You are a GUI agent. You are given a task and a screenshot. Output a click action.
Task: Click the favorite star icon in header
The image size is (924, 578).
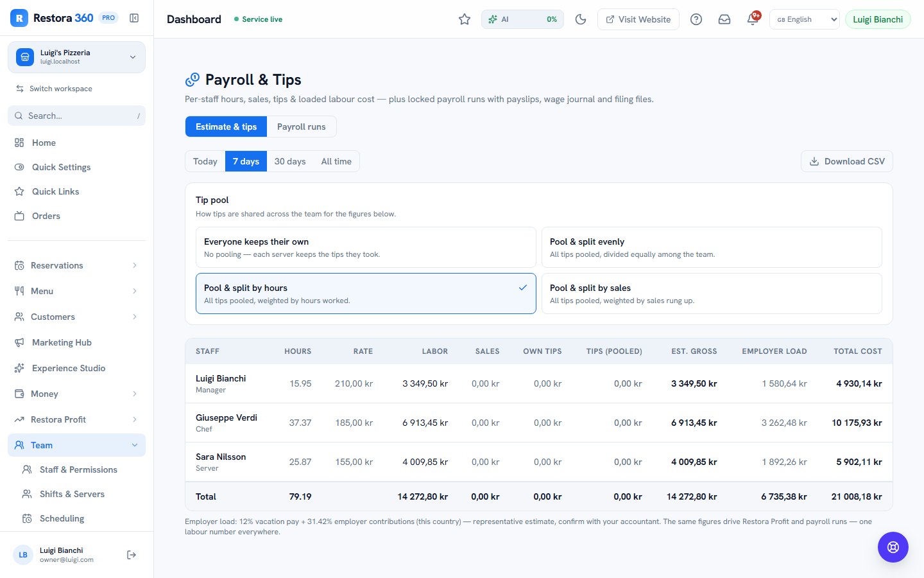point(465,19)
